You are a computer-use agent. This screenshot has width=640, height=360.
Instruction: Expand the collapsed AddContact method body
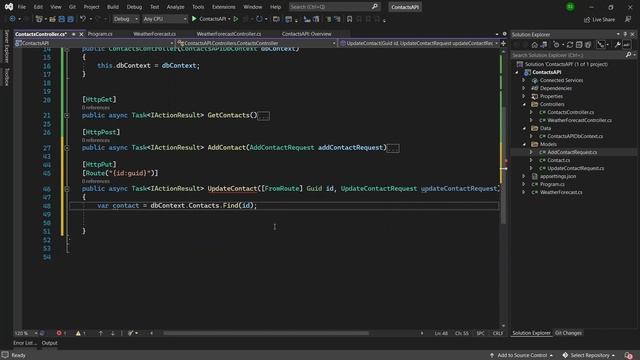[67, 148]
